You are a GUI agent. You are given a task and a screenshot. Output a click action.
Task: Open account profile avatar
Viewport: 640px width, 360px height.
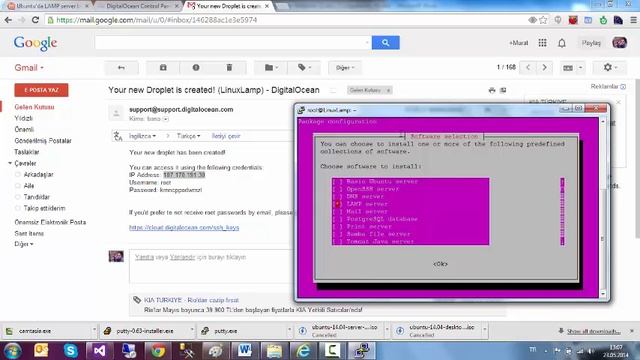click(619, 42)
